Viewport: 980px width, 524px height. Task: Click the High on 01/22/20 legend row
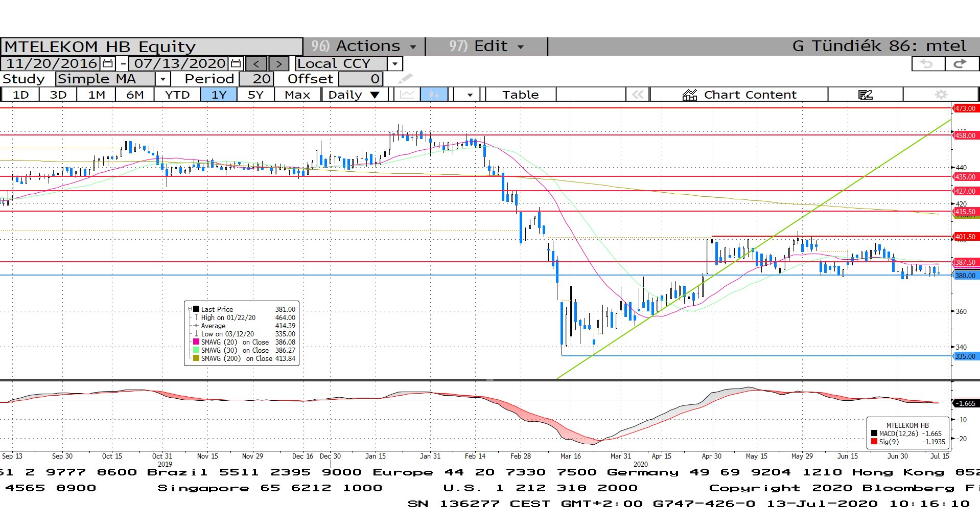click(244, 317)
